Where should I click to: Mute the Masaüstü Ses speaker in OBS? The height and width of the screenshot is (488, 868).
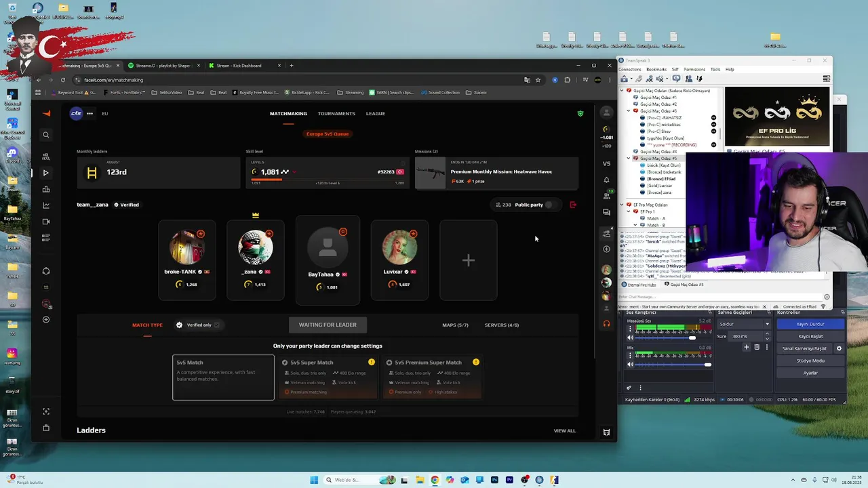click(x=630, y=338)
